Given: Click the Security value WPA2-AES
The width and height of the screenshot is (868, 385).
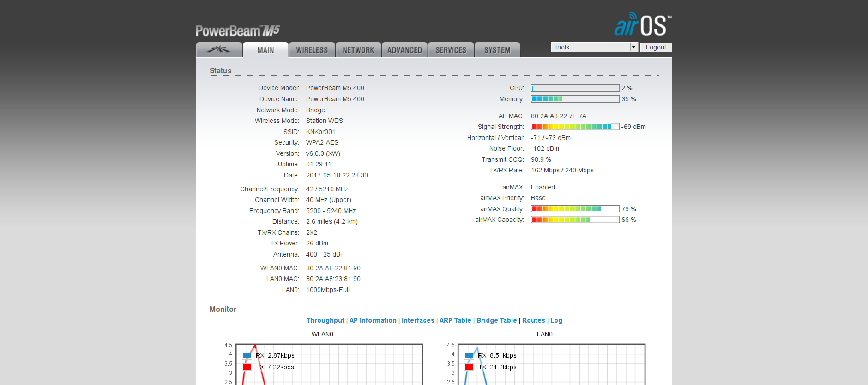Looking at the screenshot, I should pos(322,142).
